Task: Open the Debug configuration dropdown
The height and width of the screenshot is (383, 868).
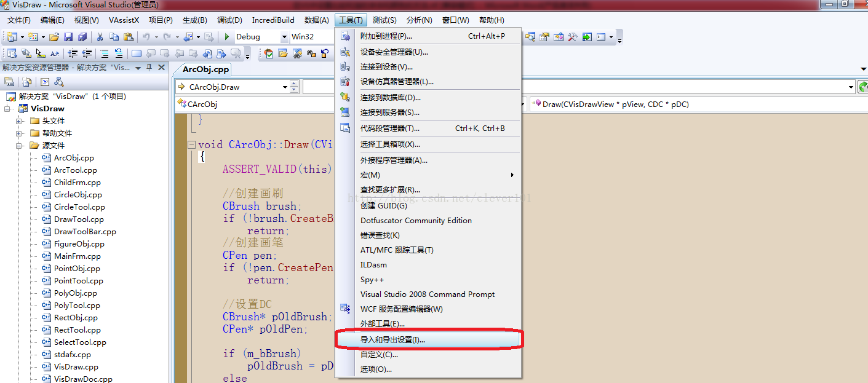Action: click(x=284, y=37)
